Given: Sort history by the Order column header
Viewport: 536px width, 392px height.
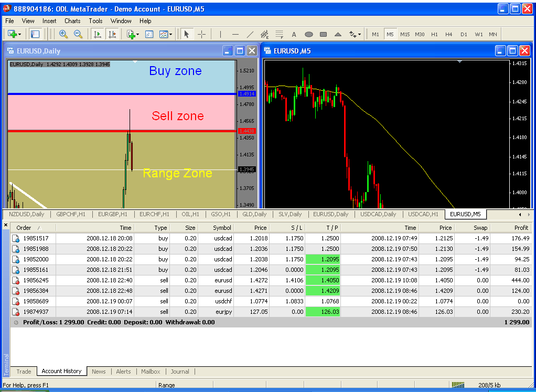Looking at the screenshot, I should (x=33, y=228).
